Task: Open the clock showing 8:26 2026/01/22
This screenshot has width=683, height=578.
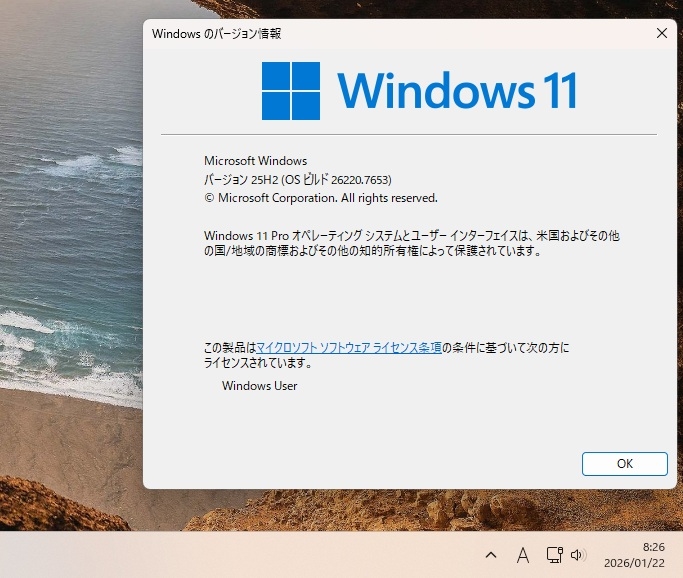Action: click(634, 555)
